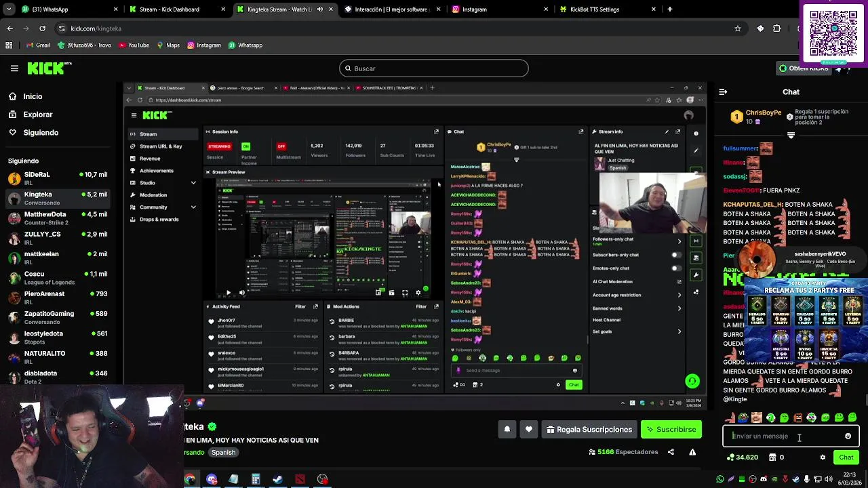Bookmark this page with the star icon
This screenshot has width=868, height=488.
pyautogui.click(x=738, y=28)
